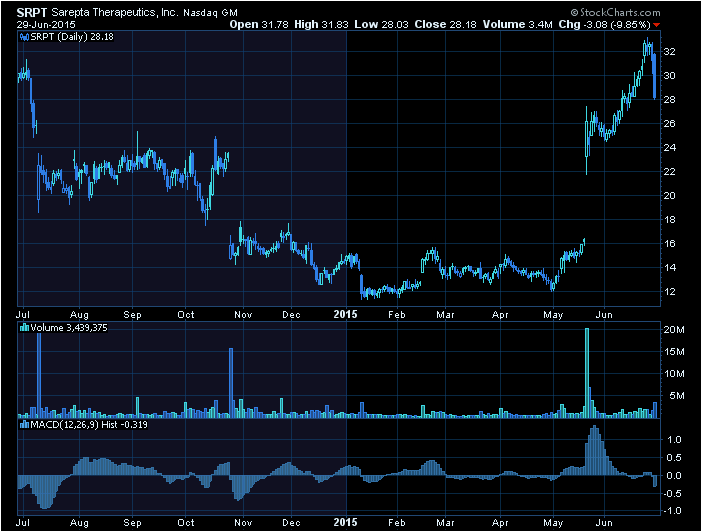Viewport: 702px width, 532px height.
Task: Click the High 31.83 value
Action: tap(321, 25)
